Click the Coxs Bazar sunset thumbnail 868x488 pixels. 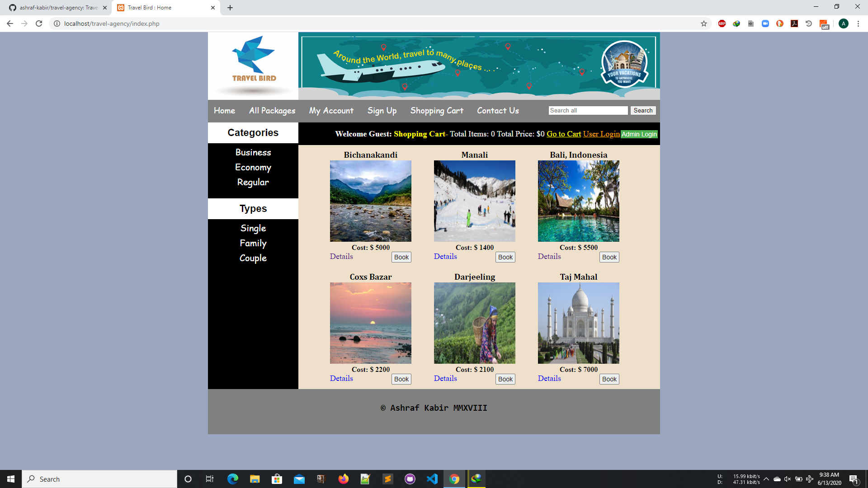point(371,323)
